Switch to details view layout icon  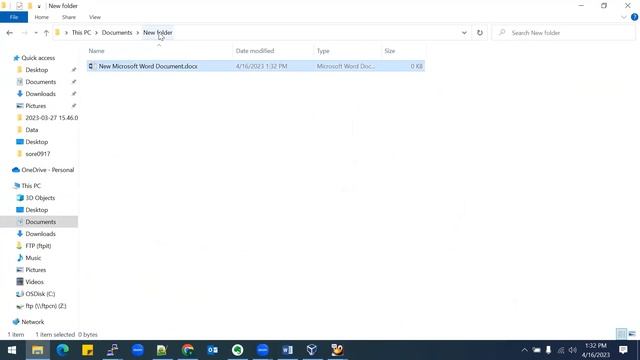pos(621,334)
